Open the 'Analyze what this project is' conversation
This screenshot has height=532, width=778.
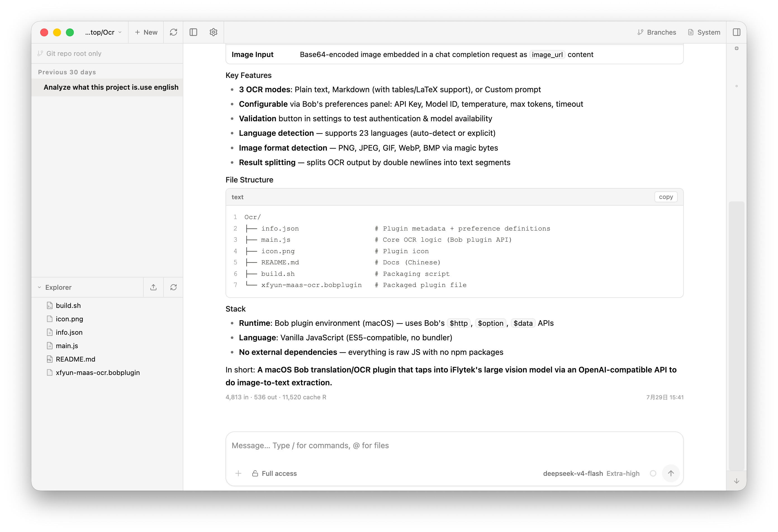click(x=107, y=87)
